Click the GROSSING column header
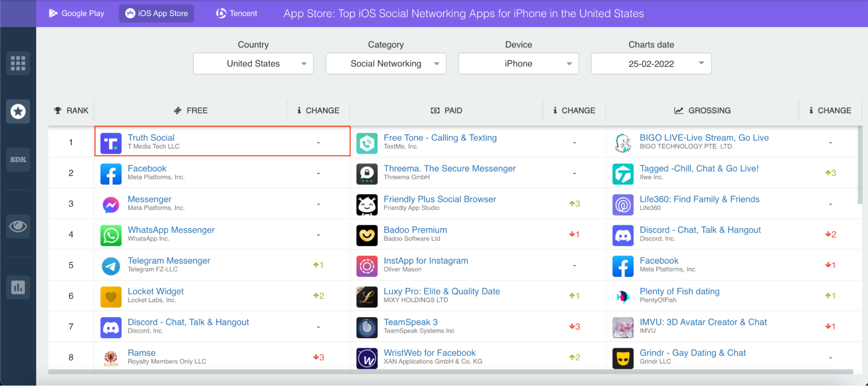Viewport: 868px width, 386px height. (x=703, y=111)
